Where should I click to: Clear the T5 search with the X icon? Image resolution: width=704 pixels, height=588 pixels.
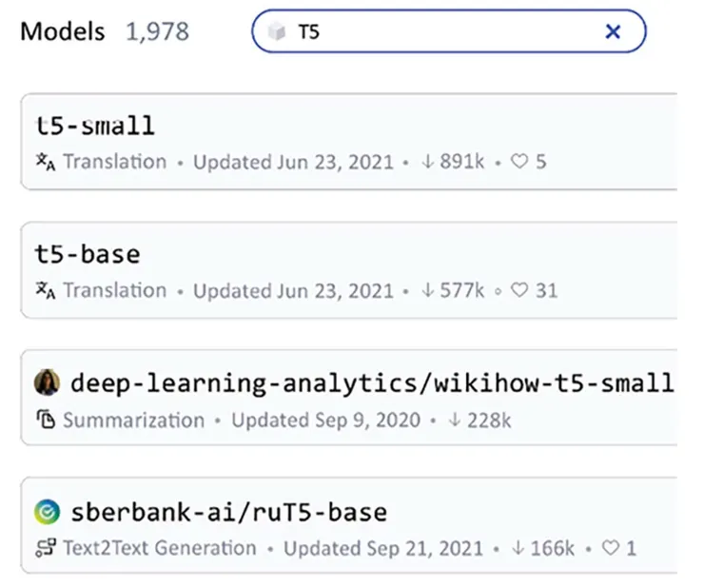tap(613, 32)
